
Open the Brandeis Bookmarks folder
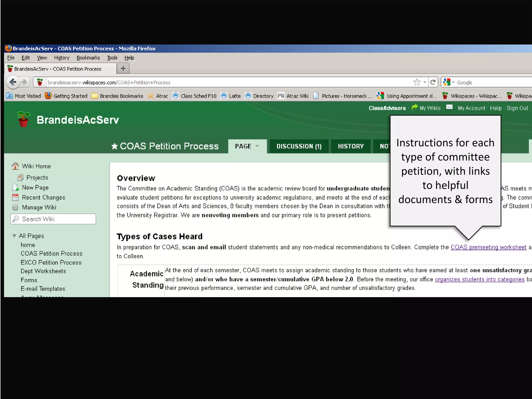[x=117, y=96]
